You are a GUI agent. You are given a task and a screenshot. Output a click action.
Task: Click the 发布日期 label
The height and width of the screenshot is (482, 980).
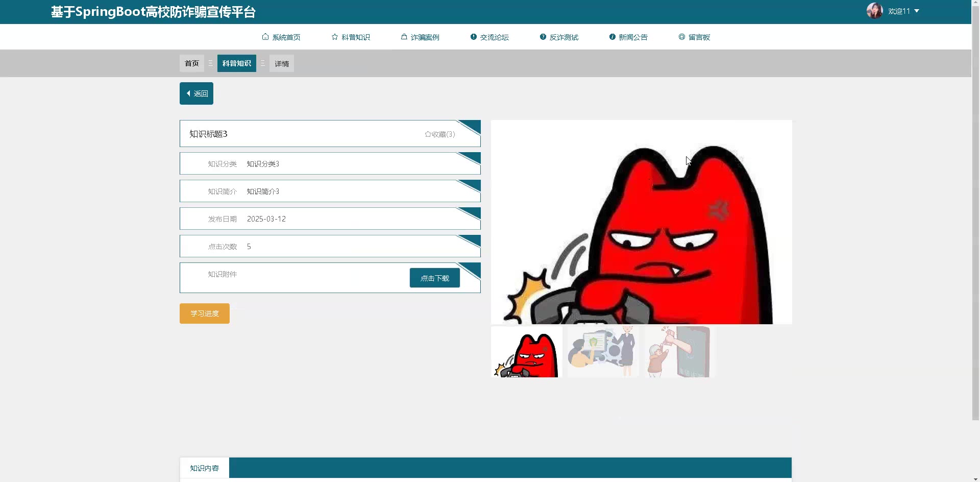tap(223, 219)
